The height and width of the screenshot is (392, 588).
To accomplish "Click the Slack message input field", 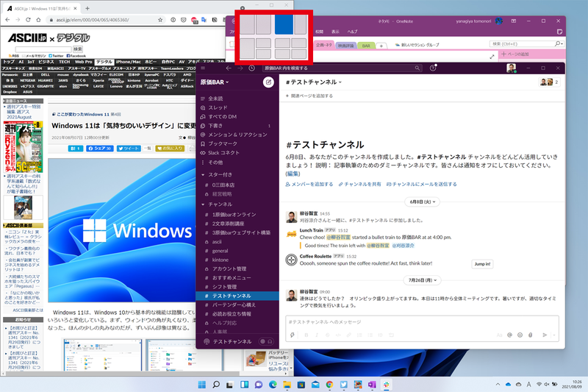I will [422, 322].
